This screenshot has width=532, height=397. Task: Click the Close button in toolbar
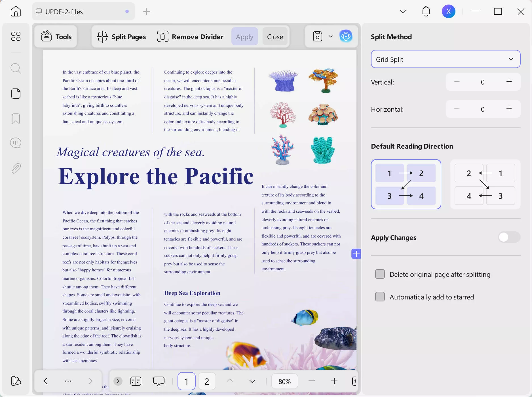point(275,37)
